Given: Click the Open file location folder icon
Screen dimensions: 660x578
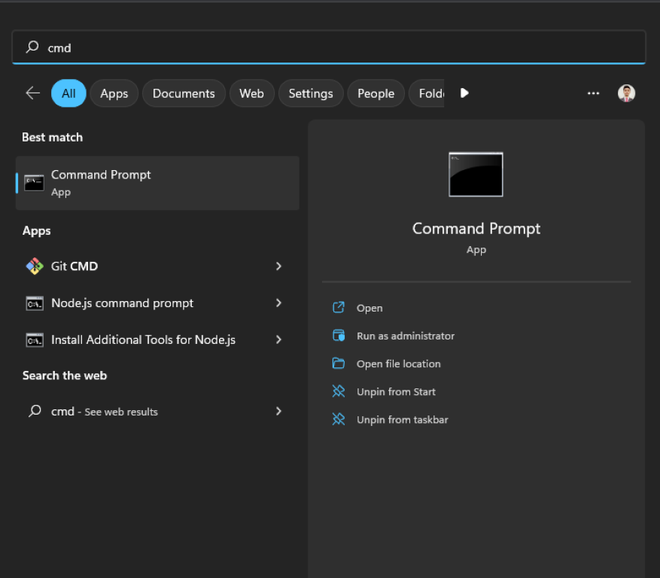Looking at the screenshot, I should (x=339, y=364).
